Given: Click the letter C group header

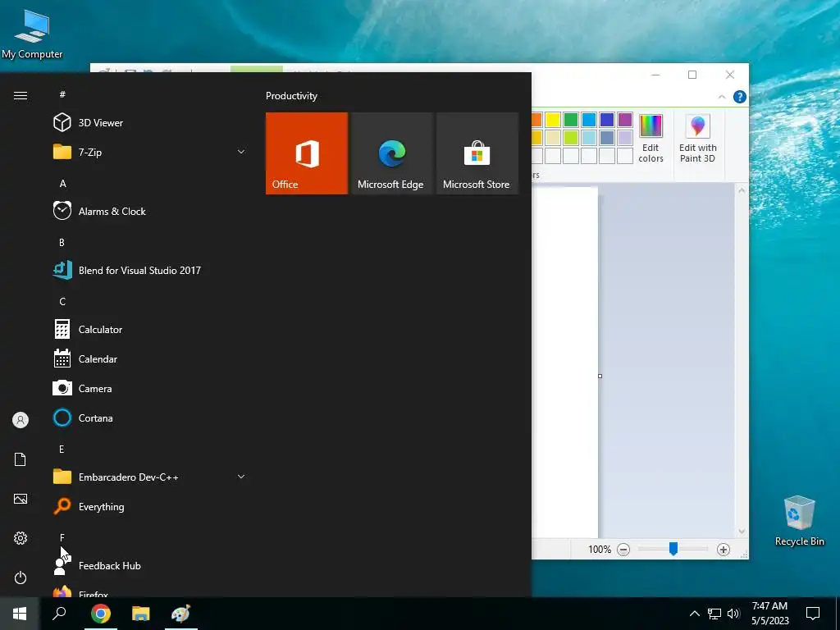Looking at the screenshot, I should pos(62,302).
